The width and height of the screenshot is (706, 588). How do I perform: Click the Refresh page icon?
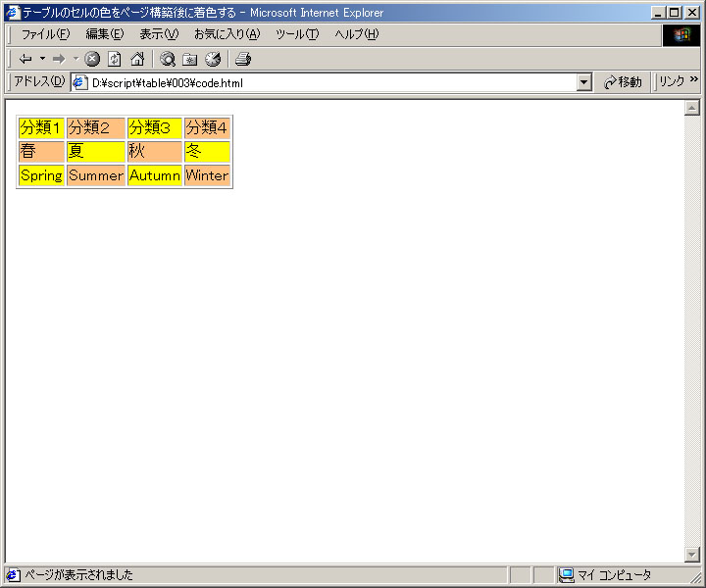[x=115, y=59]
